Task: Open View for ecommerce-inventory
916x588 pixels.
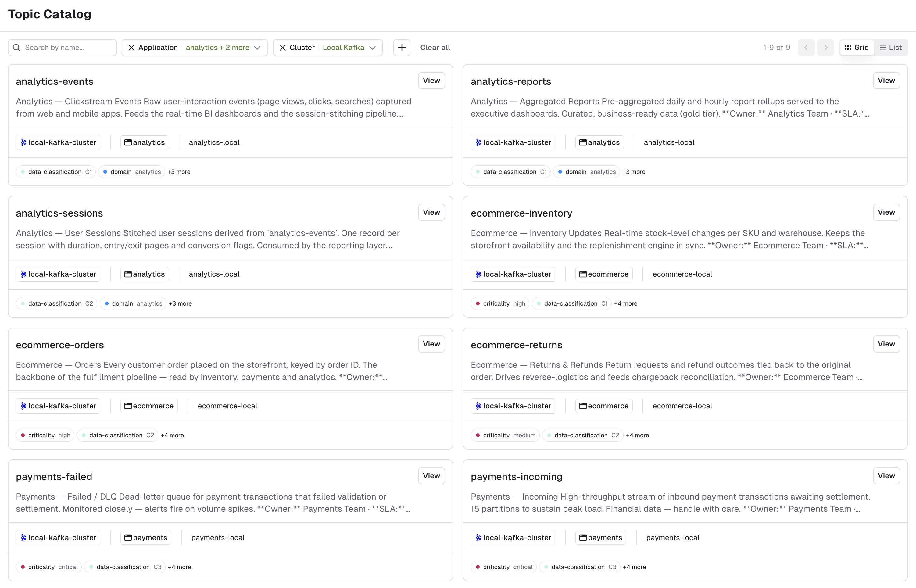Action: coord(886,212)
